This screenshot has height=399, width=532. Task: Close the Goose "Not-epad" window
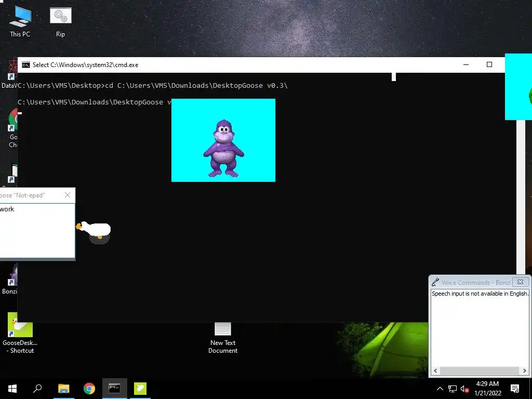[x=68, y=195]
